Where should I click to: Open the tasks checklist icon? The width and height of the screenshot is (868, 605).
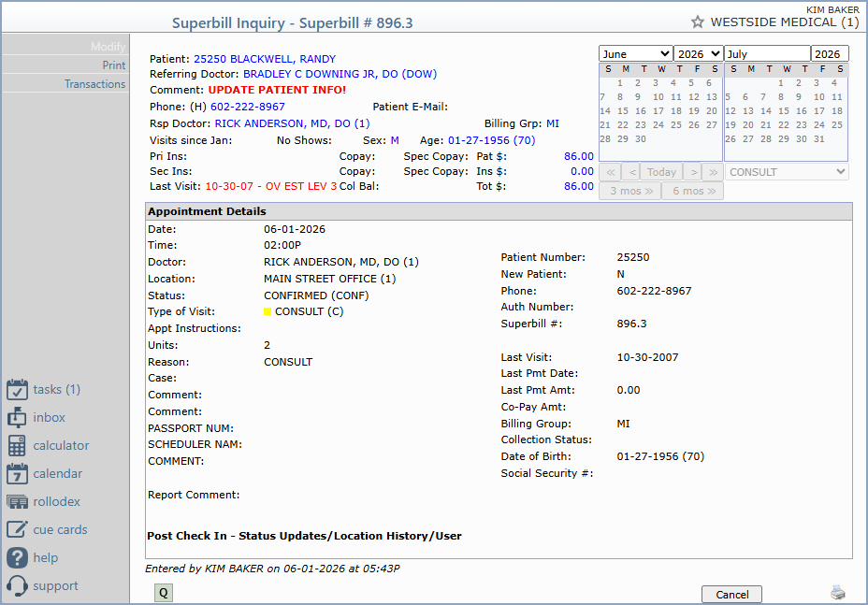pos(17,390)
